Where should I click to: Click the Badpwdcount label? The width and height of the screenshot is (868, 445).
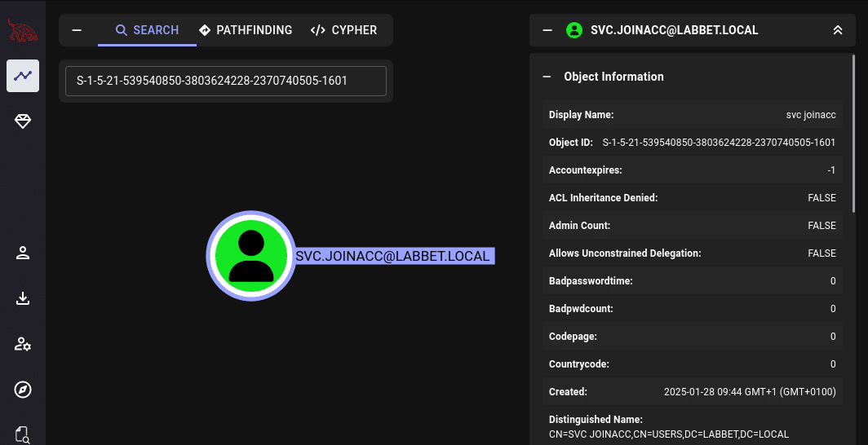pyautogui.click(x=581, y=308)
